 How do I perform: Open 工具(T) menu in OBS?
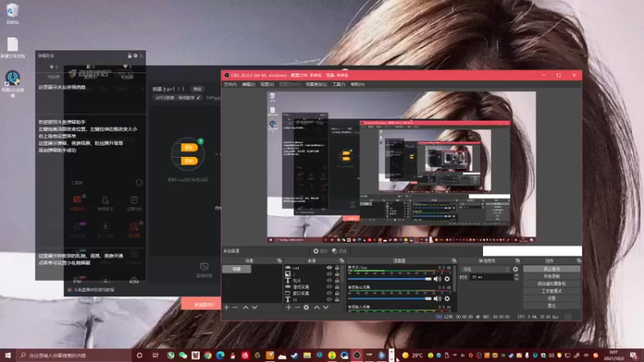[x=339, y=84]
